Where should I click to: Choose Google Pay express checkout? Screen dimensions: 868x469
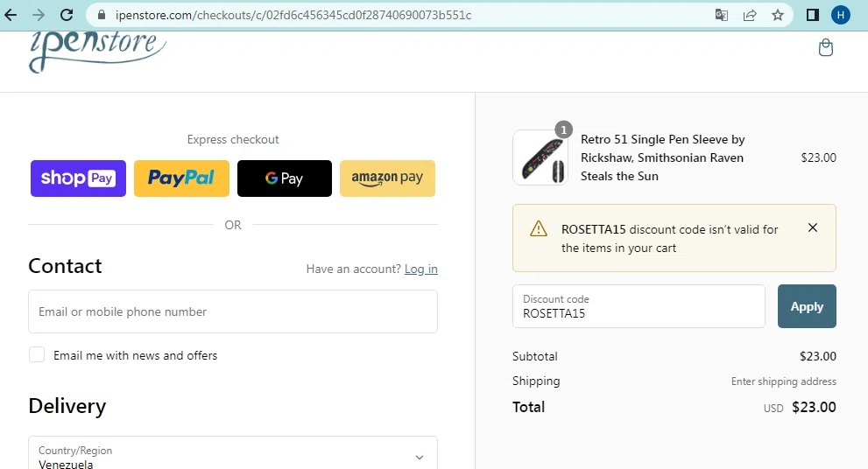[x=285, y=178]
